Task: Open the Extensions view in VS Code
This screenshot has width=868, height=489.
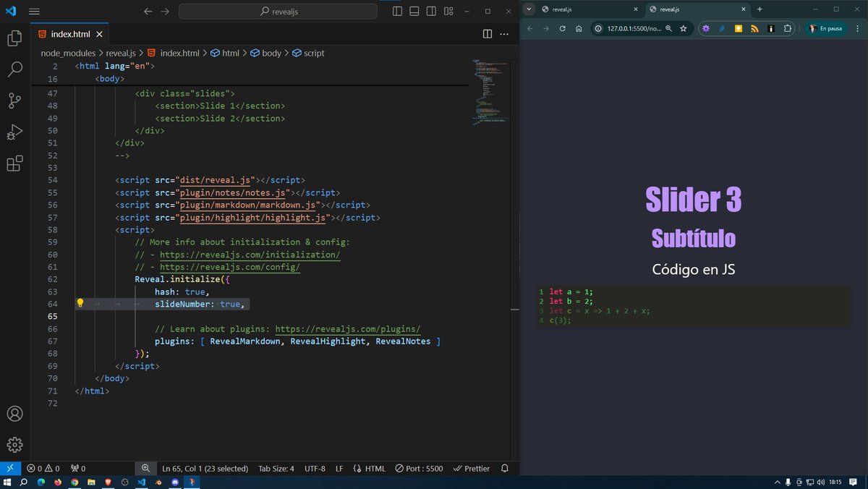Action: pos(14,163)
